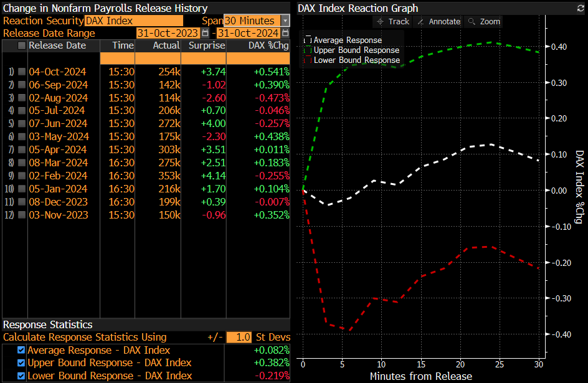Sort by the Release Date column header

(x=57, y=45)
